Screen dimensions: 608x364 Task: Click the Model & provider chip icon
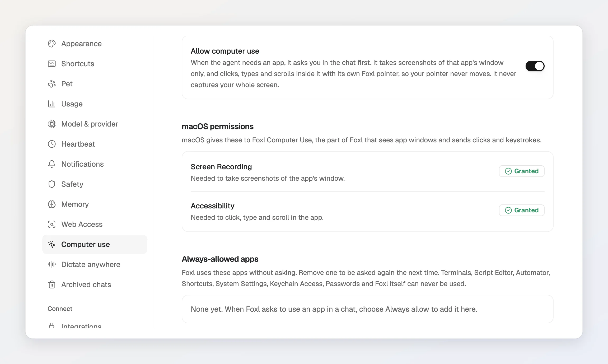(x=52, y=124)
